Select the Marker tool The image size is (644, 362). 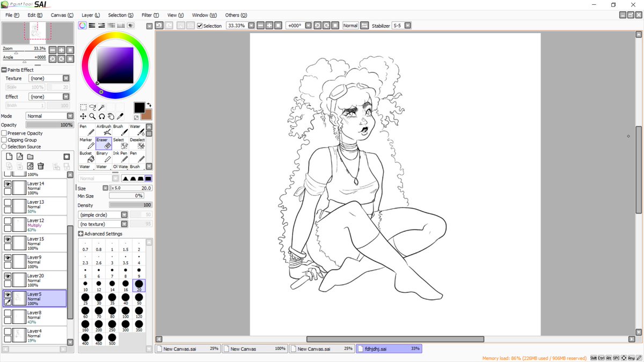tap(86, 143)
